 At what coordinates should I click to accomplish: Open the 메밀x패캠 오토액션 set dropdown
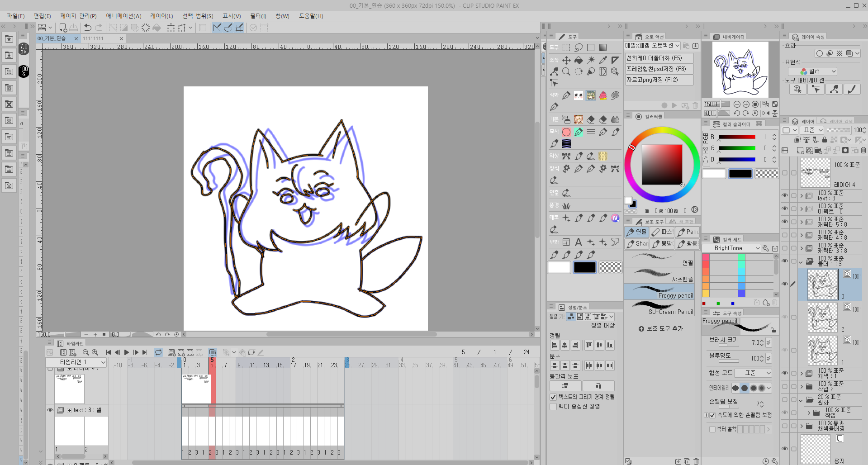click(652, 46)
